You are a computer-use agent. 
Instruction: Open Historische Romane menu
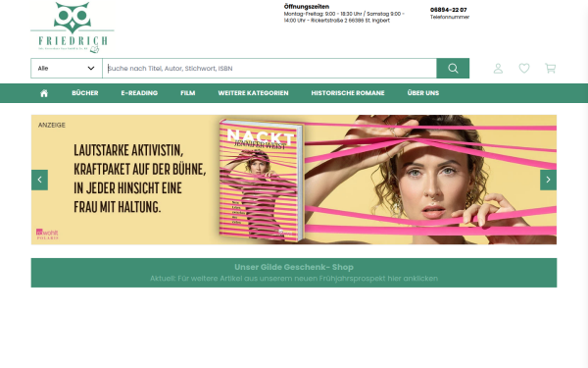pos(348,93)
